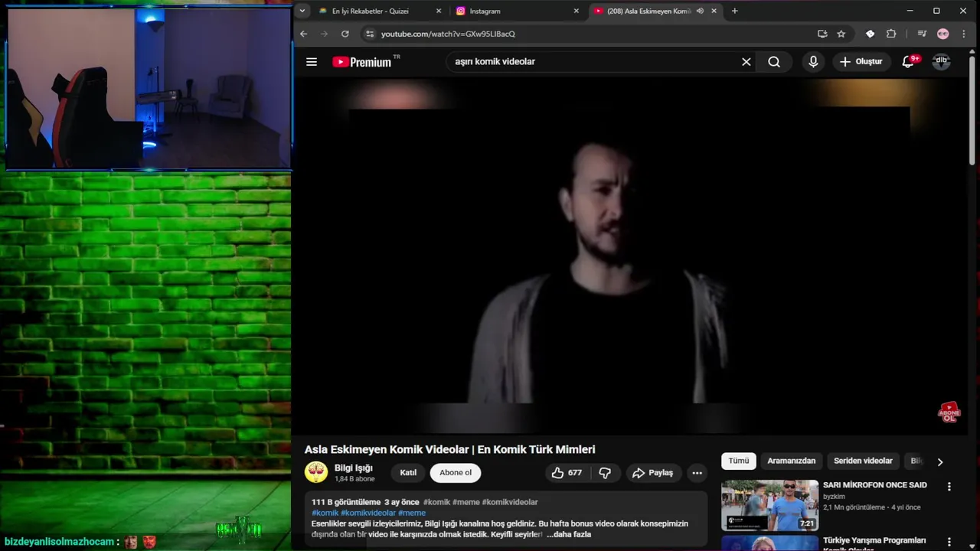The width and height of the screenshot is (980, 551).
Task: Open the Bilgi Işığı channel name link
Action: pos(354,468)
